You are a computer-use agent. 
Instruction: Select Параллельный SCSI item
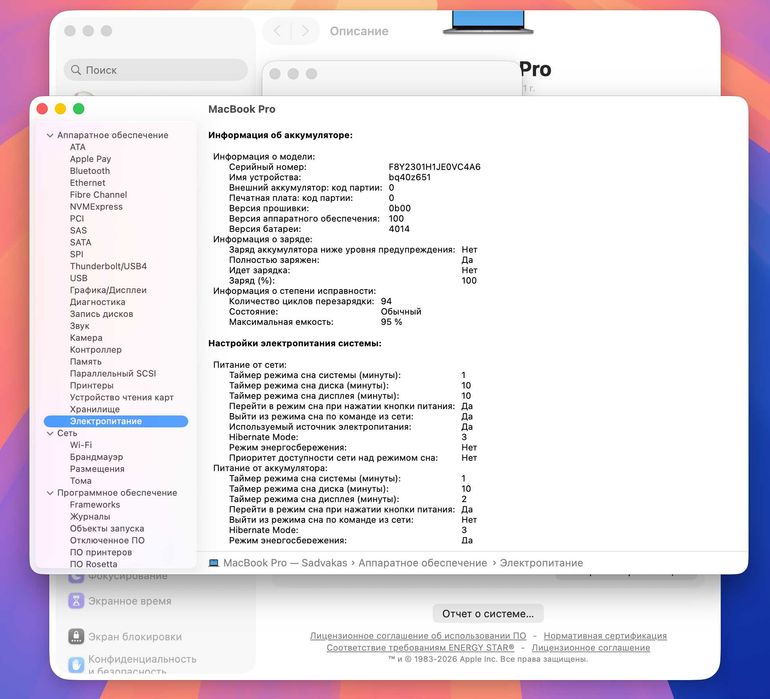[113, 373]
